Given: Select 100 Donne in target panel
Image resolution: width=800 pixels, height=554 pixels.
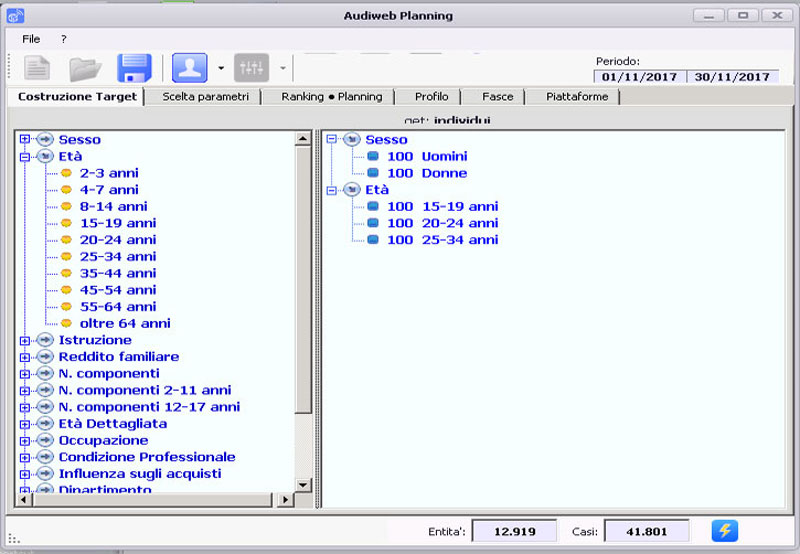Looking at the screenshot, I should (x=427, y=174).
